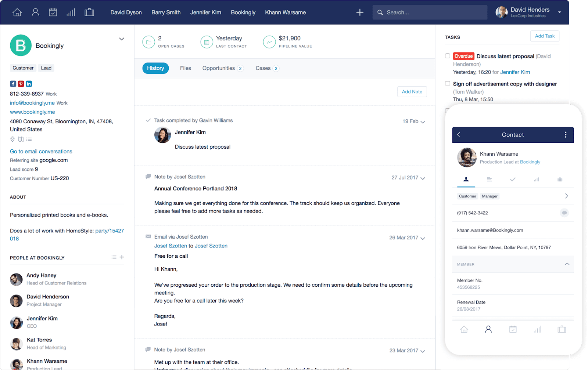Open the Opportunities tab
The width and height of the screenshot is (588, 370).
(219, 68)
